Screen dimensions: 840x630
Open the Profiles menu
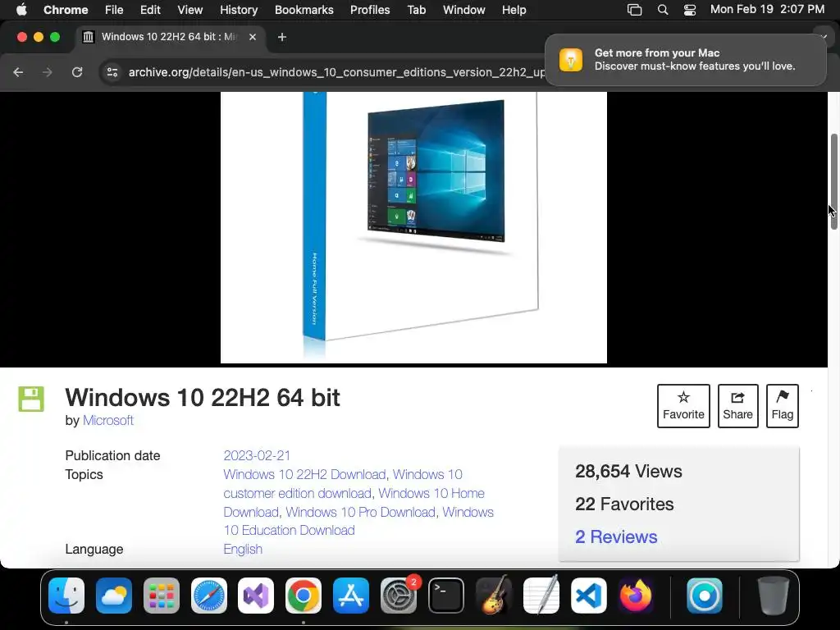(x=370, y=10)
